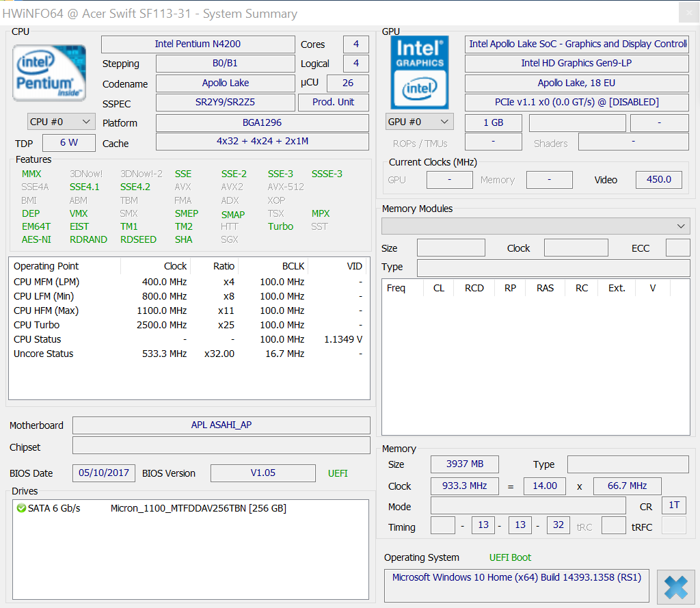Select the Uncore Status row
700x608 pixels.
tap(189, 354)
